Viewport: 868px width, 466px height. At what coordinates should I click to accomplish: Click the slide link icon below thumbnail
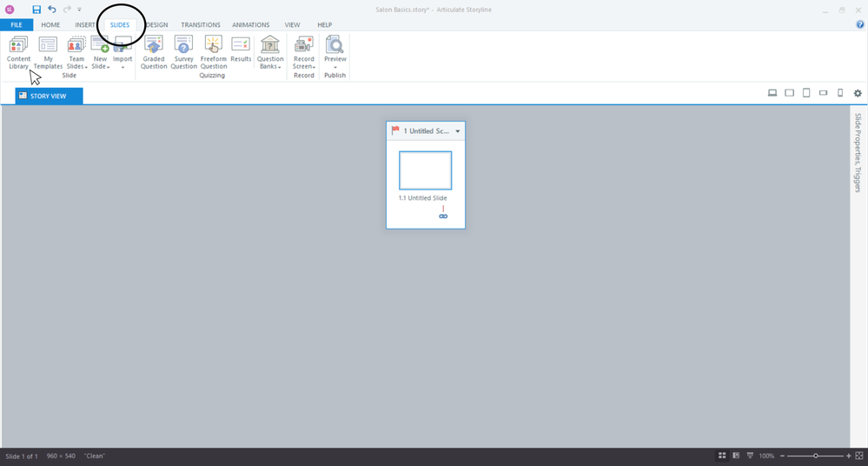pos(443,216)
